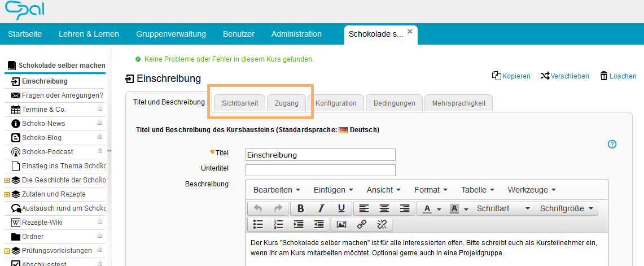Insert a bulleted list
This screenshot has height=266, width=644.
[258, 224]
